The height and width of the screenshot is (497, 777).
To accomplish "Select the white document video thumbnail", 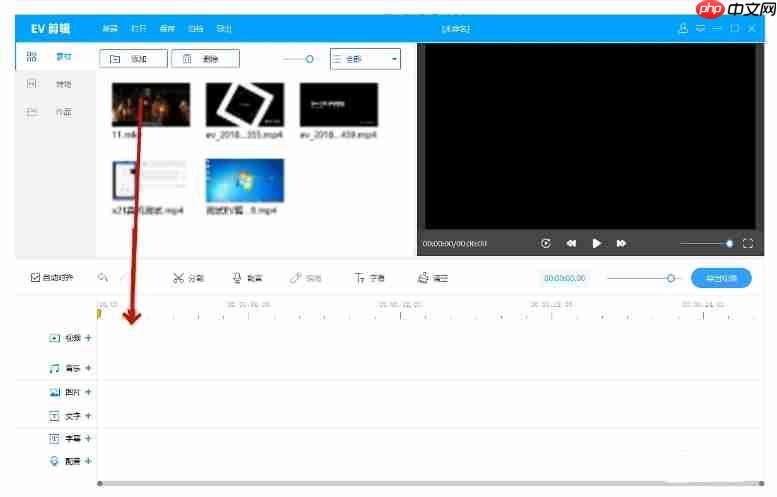I will tap(149, 180).
